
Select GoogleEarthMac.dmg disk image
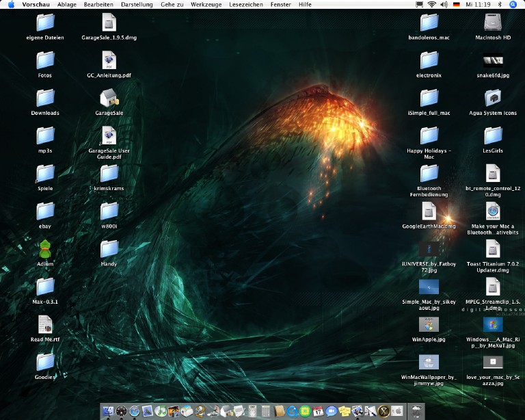click(429, 211)
